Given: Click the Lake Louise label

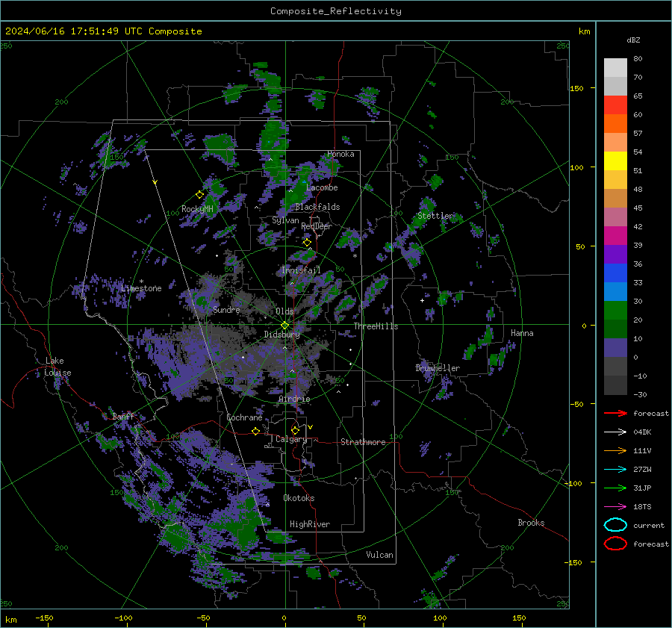Looking at the screenshot, I should [x=57, y=367].
